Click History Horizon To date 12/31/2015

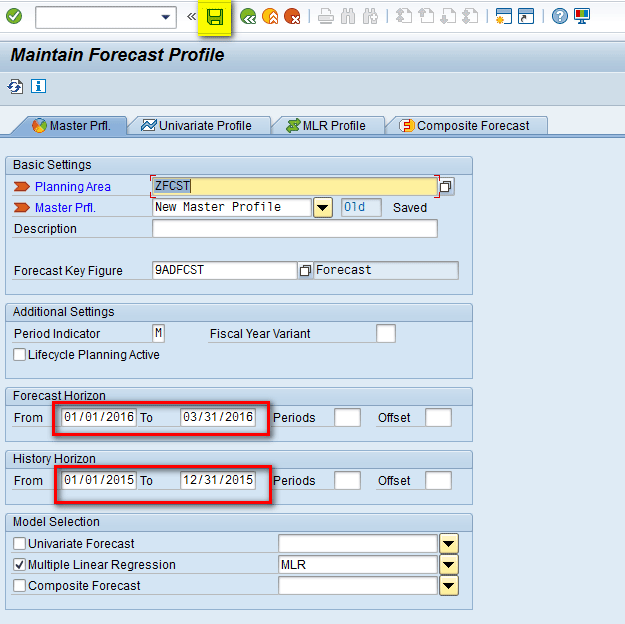click(218, 480)
